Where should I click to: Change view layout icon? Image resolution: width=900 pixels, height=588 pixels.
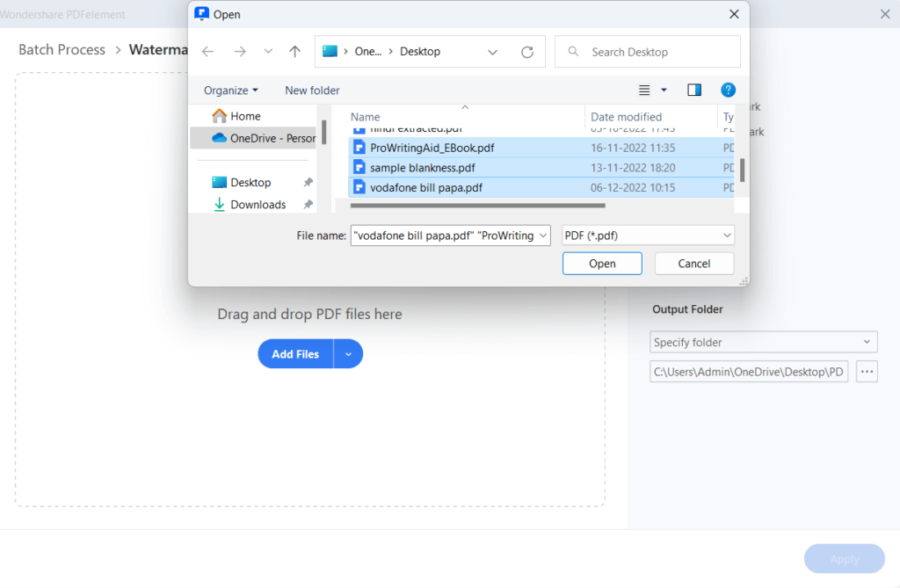coord(644,91)
